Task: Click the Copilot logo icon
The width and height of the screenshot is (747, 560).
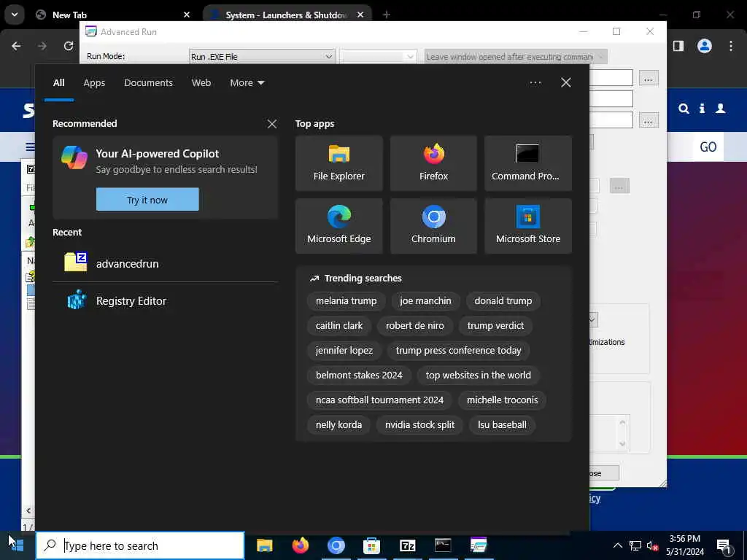Action: click(74, 157)
